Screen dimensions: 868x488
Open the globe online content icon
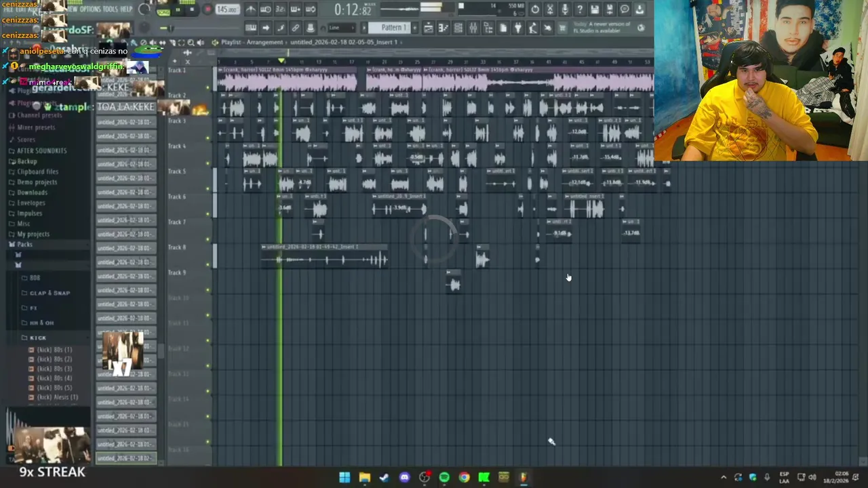(642, 28)
